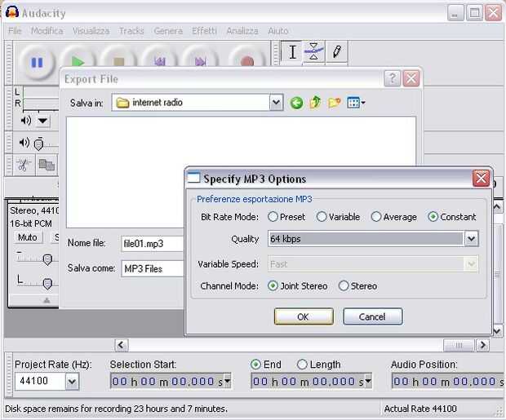Open the View Menu icon in Export File
The width and height of the screenshot is (506, 420).
(x=356, y=103)
